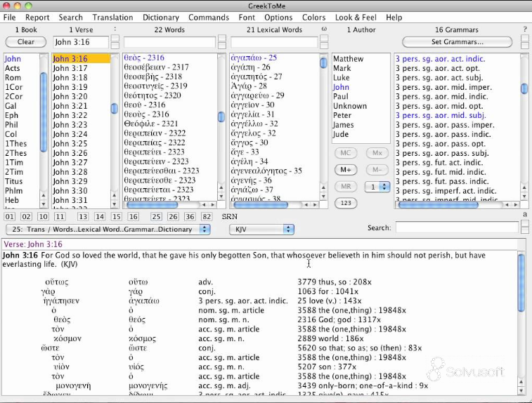The width and height of the screenshot is (532, 403).
Task: Select layout shortcut 01
Action: (x=10, y=216)
